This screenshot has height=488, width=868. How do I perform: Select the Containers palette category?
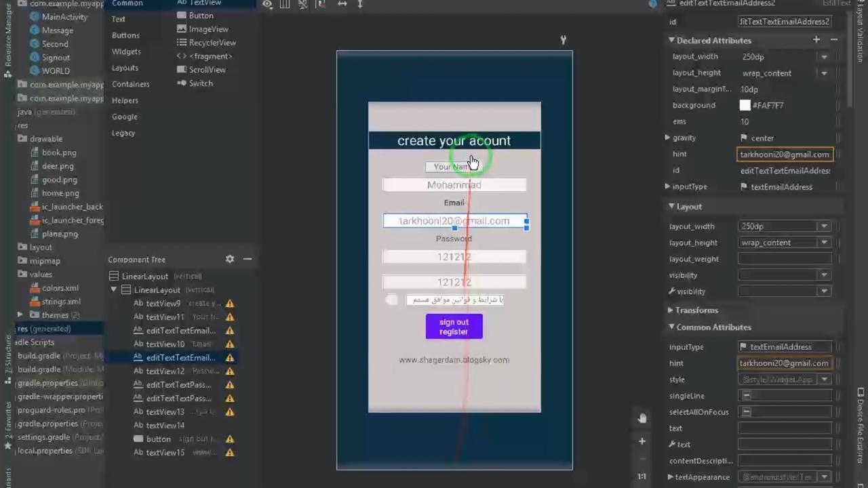(x=130, y=84)
